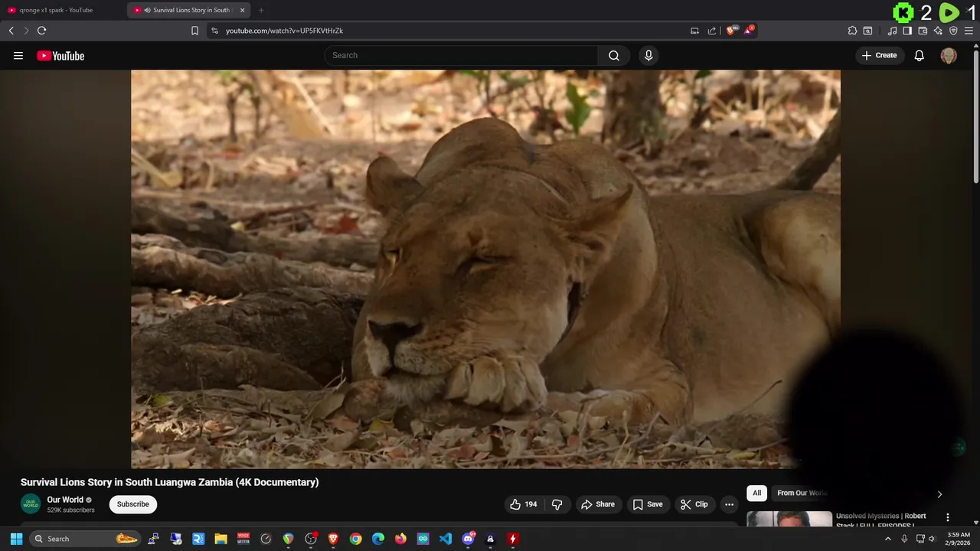Open the account avatar menu

click(x=949, y=56)
